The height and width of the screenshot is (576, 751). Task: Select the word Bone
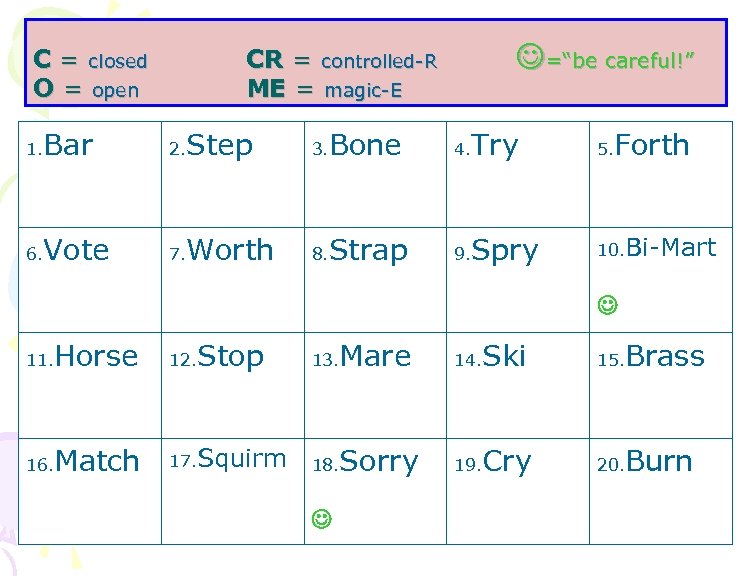pyautogui.click(x=365, y=146)
